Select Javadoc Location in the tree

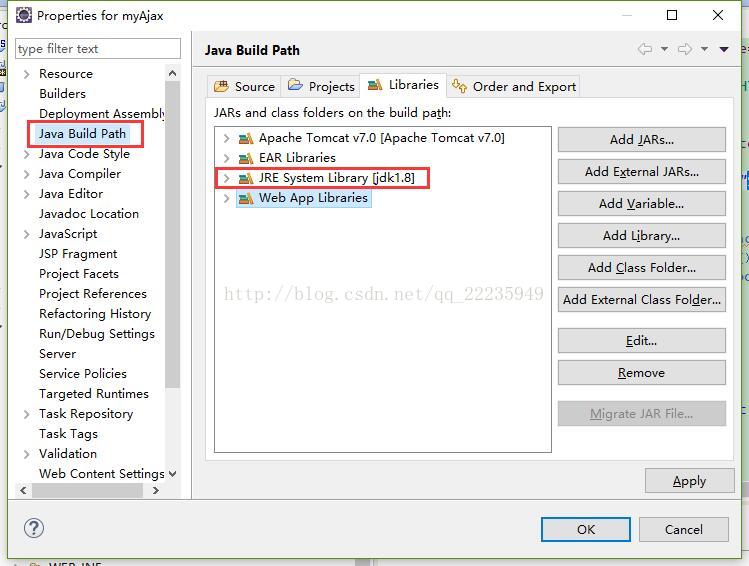(x=89, y=214)
